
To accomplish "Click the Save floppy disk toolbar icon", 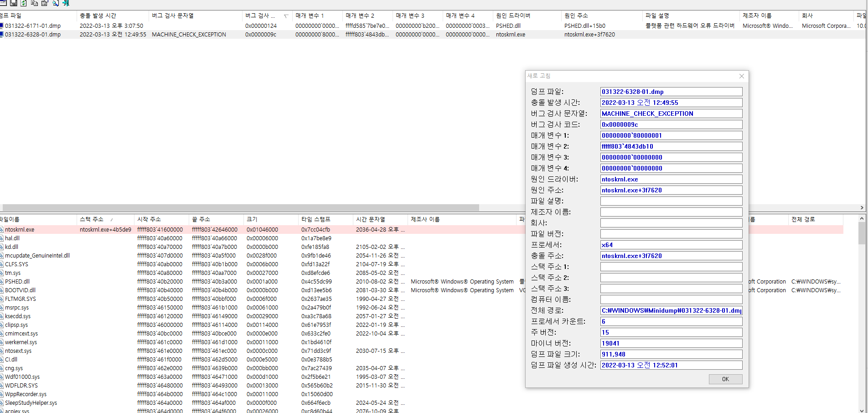I will click(x=13, y=3).
